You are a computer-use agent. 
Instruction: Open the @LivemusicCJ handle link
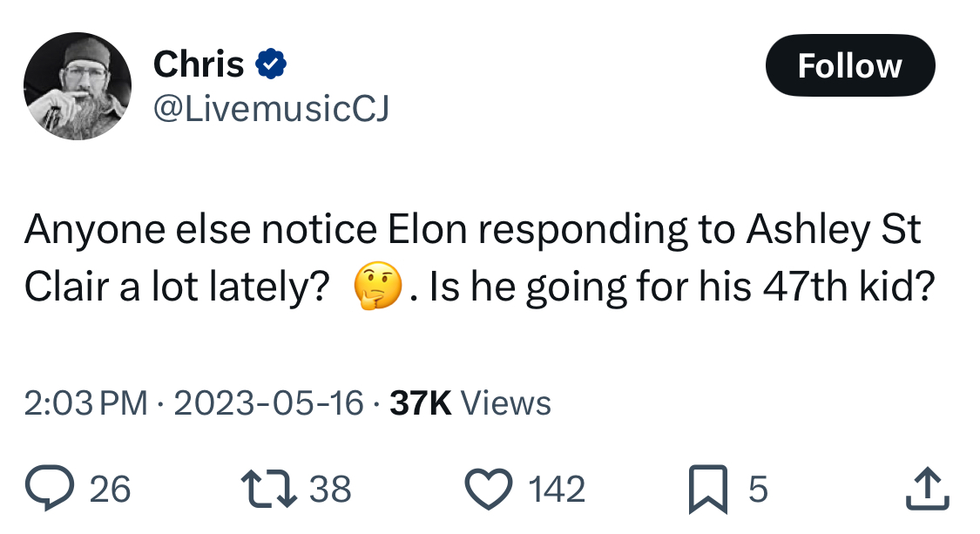click(271, 108)
